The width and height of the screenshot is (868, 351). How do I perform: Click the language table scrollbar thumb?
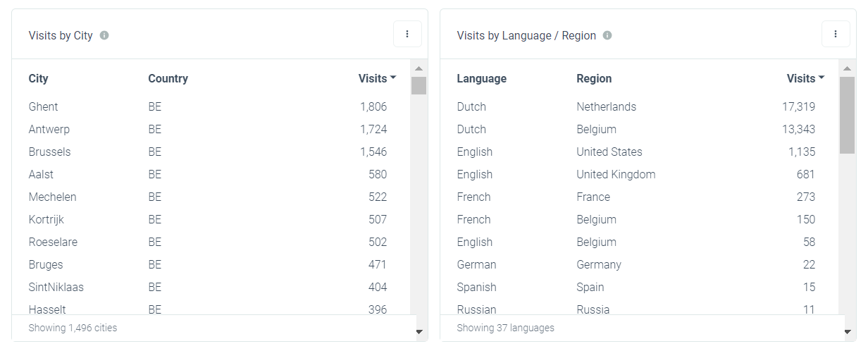847,115
